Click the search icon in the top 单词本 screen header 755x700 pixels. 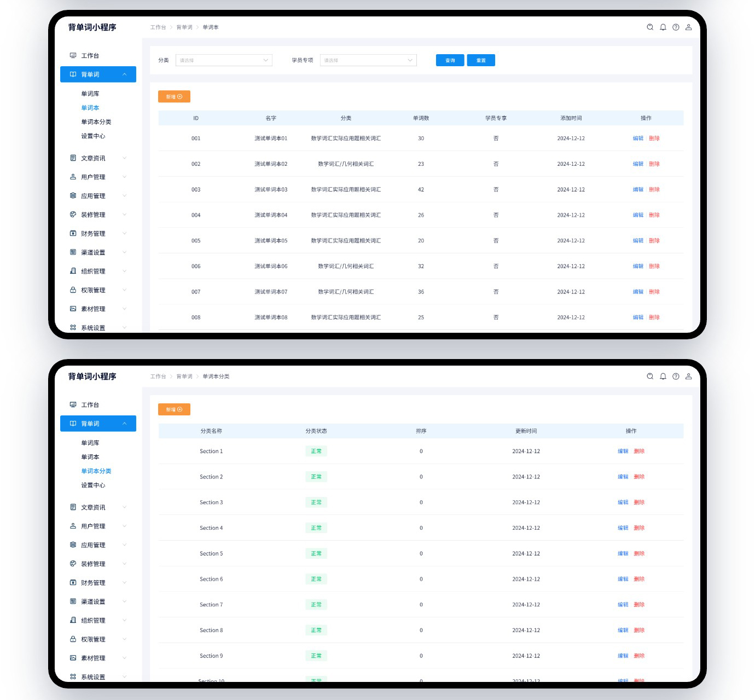click(650, 27)
